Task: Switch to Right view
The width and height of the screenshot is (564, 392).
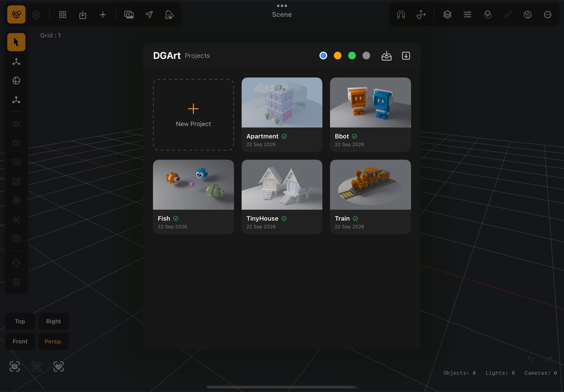Action: point(54,321)
